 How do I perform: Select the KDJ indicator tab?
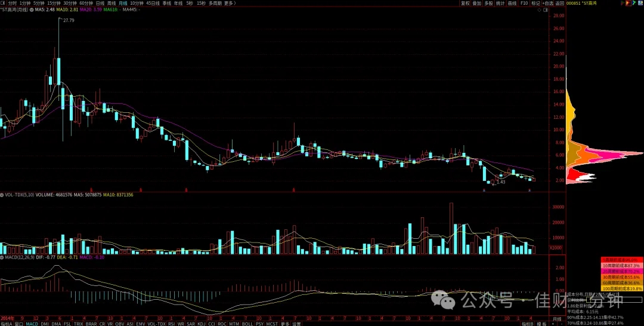click(202, 324)
